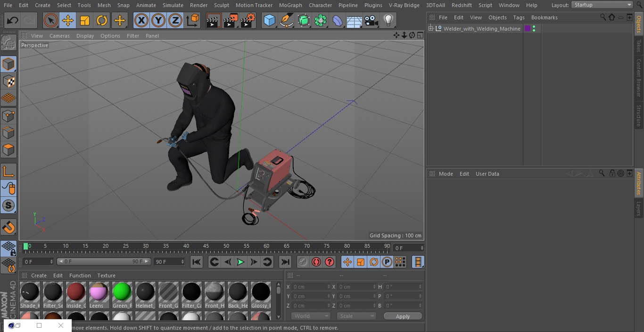This screenshot has height=332, width=644.
Task: Switch to Model mode
Action: click(x=8, y=64)
